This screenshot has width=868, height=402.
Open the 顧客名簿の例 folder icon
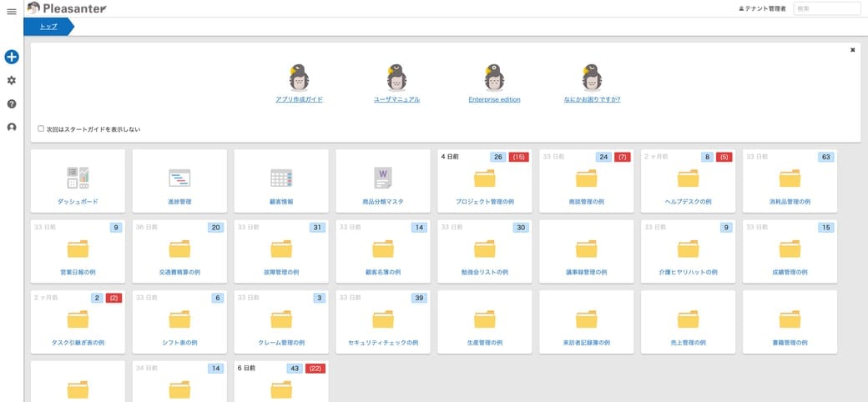click(x=383, y=249)
